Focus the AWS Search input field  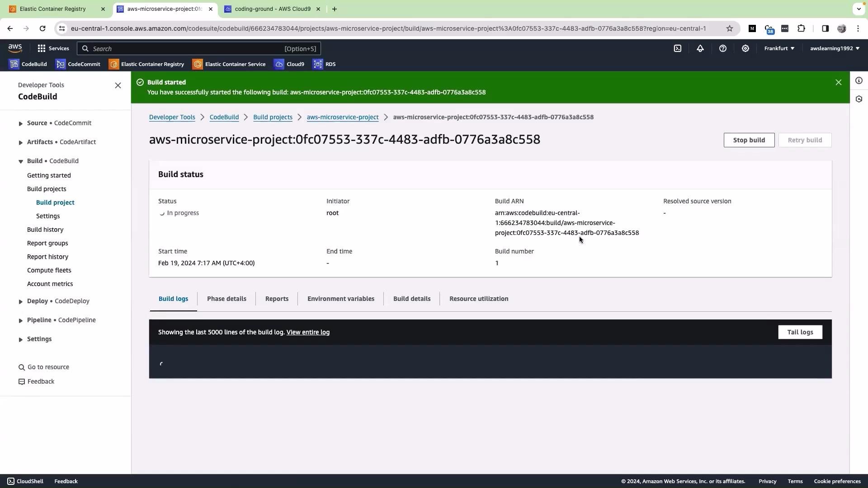click(199, 48)
